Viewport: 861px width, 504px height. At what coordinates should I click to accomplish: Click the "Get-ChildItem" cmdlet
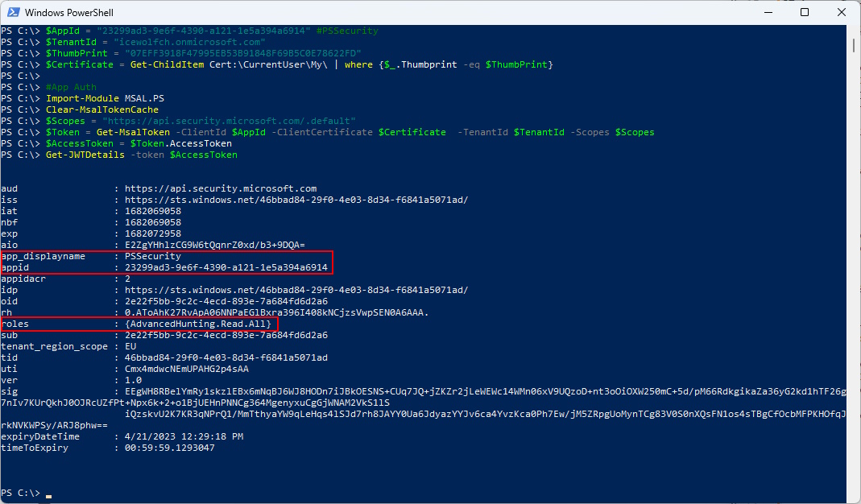167,64
